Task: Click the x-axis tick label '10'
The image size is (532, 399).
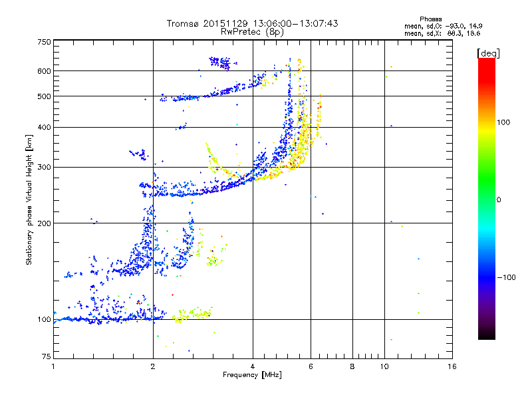Action: pos(384,366)
